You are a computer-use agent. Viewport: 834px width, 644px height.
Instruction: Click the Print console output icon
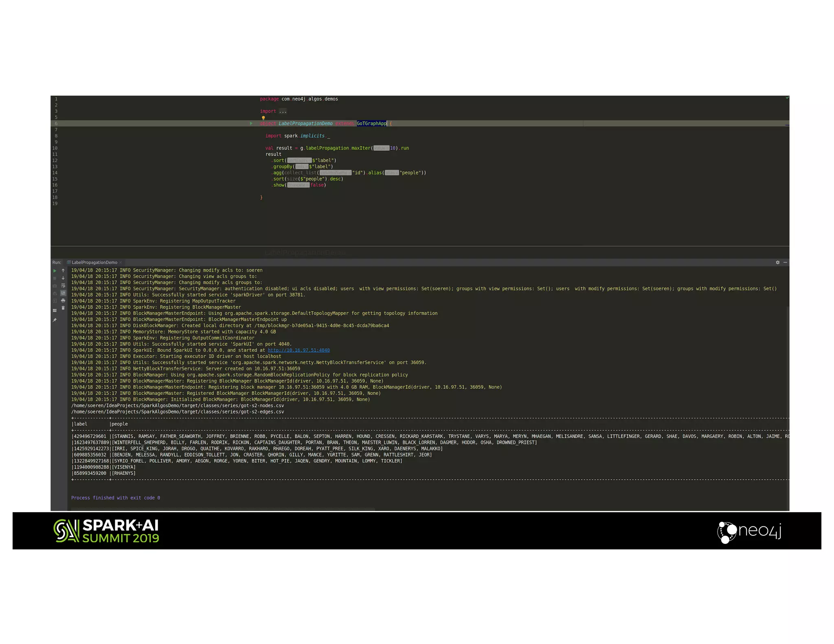click(x=63, y=301)
